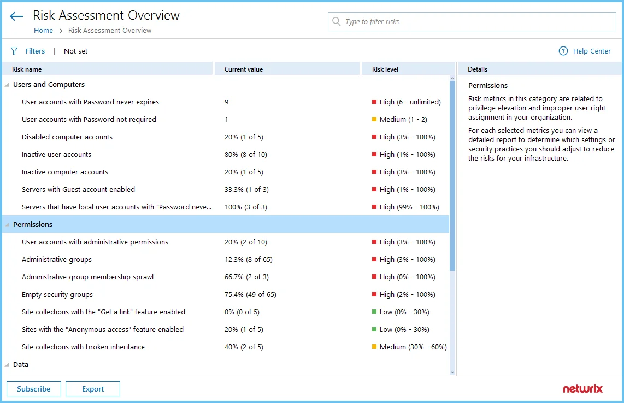The height and width of the screenshot is (403, 624).
Task: Click the search magnifier icon
Action: pyautogui.click(x=336, y=21)
